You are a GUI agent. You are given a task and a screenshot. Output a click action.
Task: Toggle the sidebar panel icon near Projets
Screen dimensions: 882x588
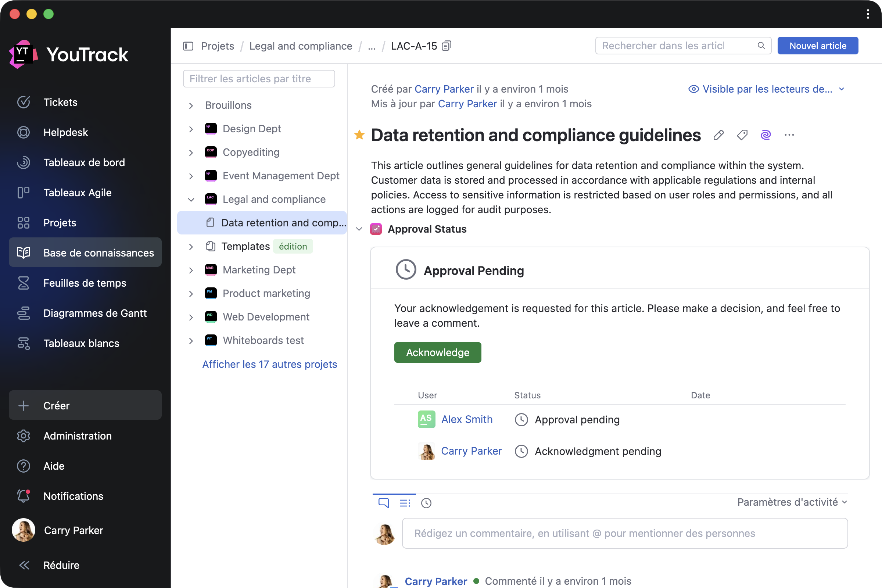tap(188, 46)
